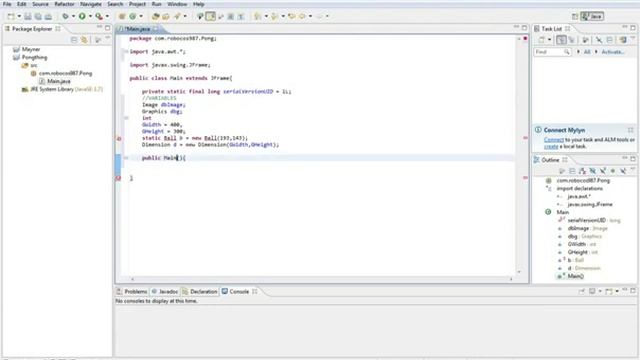This screenshot has width=640, height=360.
Task: Open the Refactor menu
Action: [64, 4]
